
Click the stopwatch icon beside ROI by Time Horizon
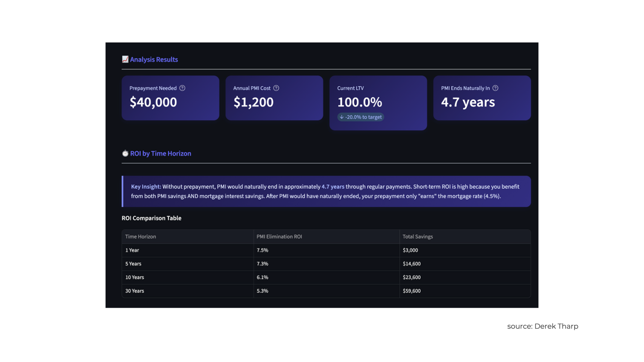pyautogui.click(x=125, y=153)
